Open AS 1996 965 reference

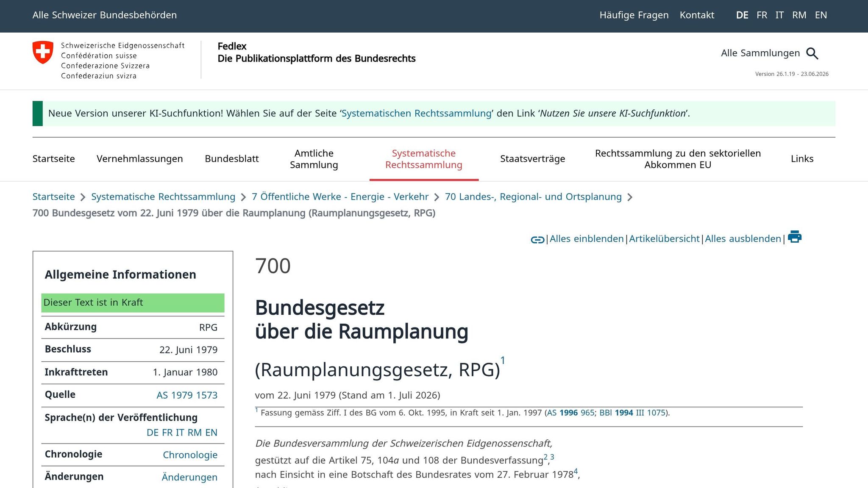[x=571, y=413]
